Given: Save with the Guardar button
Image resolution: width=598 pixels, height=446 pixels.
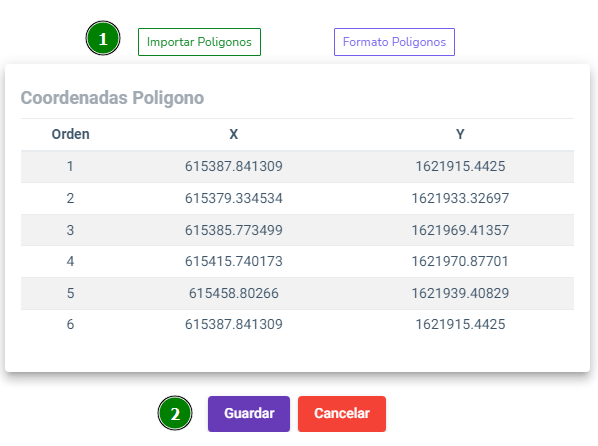Looking at the screenshot, I should click(249, 414).
